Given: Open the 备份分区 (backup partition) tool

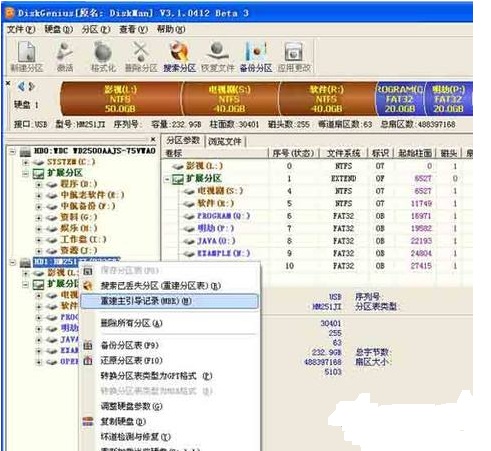Looking at the screenshot, I should pyautogui.click(x=256, y=56).
